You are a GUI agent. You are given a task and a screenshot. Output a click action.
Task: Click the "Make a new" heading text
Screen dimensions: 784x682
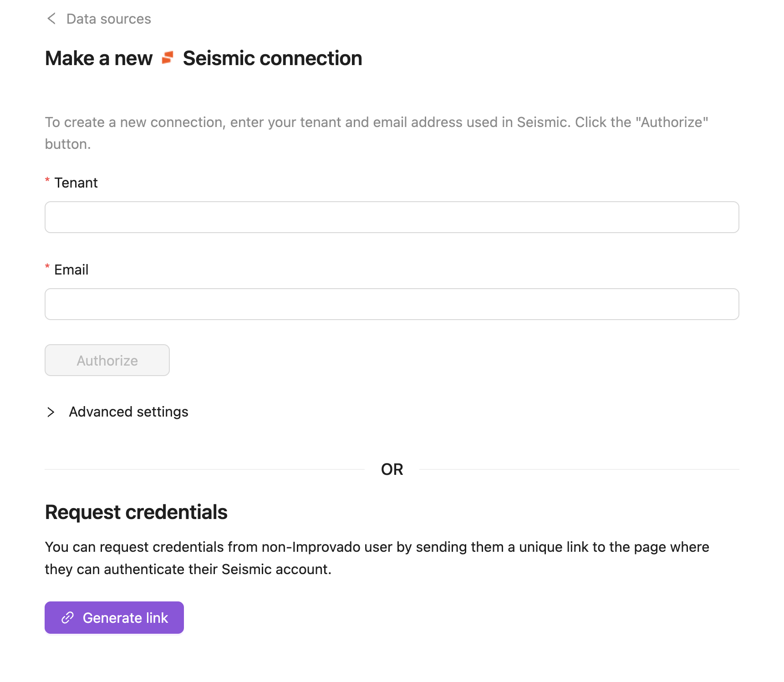click(99, 58)
